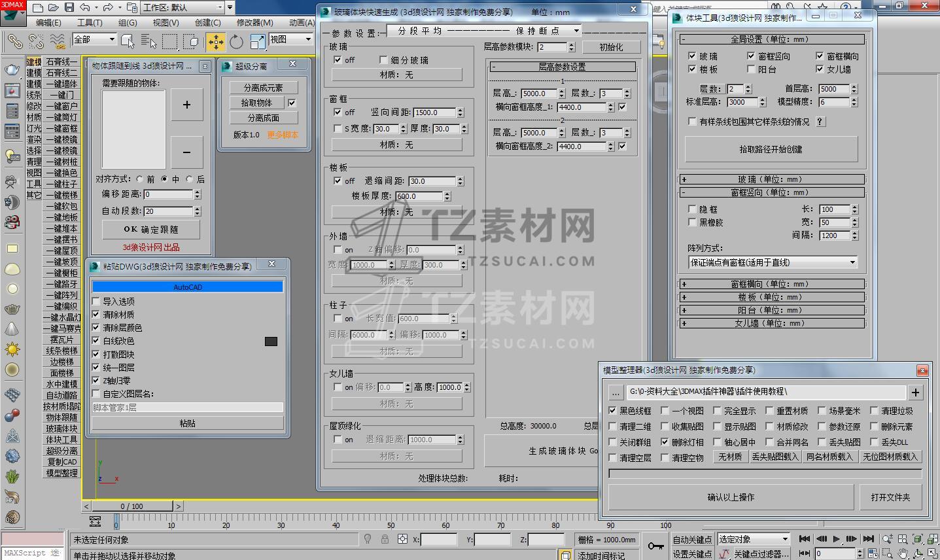Image resolution: width=940 pixels, height=560 pixels.
Task: Click the Select and Scale tool
Action: (x=258, y=42)
